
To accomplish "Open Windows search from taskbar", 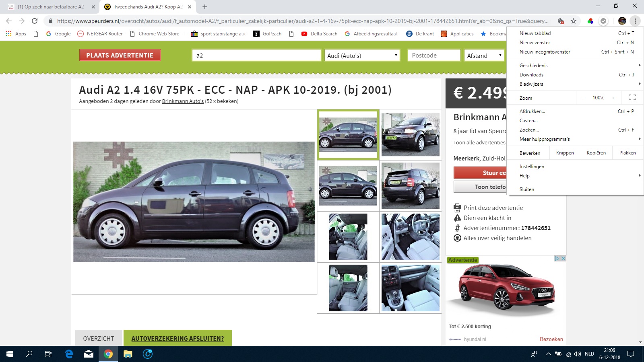I will (29, 354).
